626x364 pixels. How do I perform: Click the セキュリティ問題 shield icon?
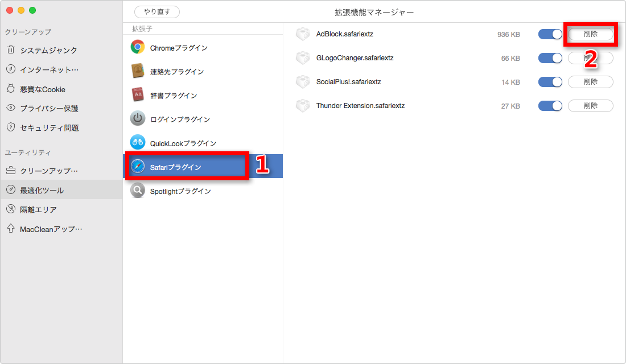[11, 127]
